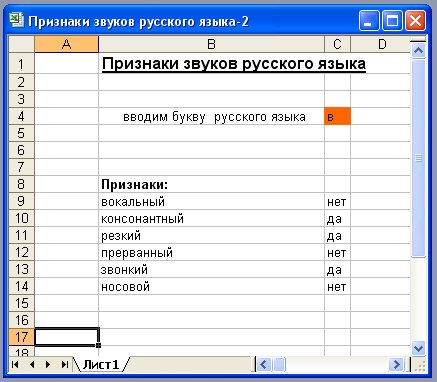Click the title 'Признаки звуков русского языка' cell
Screen dimensions: 437x382
point(234,64)
